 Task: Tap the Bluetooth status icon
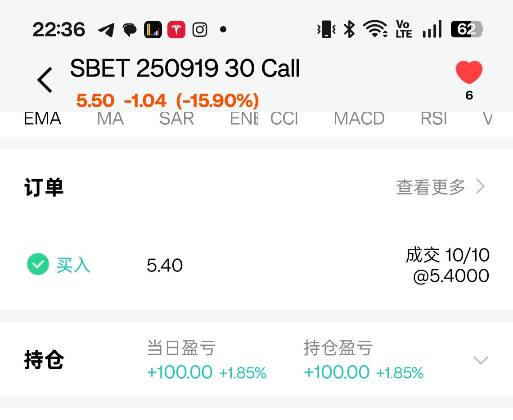click(349, 29)
